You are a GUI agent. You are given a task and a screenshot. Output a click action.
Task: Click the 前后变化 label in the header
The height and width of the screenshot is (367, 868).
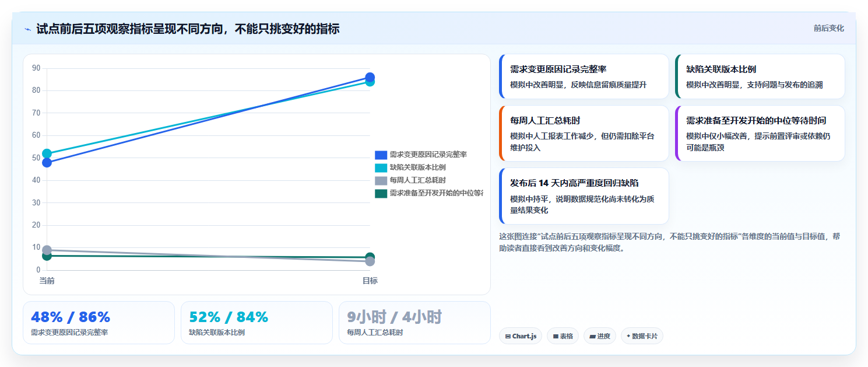(828, 29)
